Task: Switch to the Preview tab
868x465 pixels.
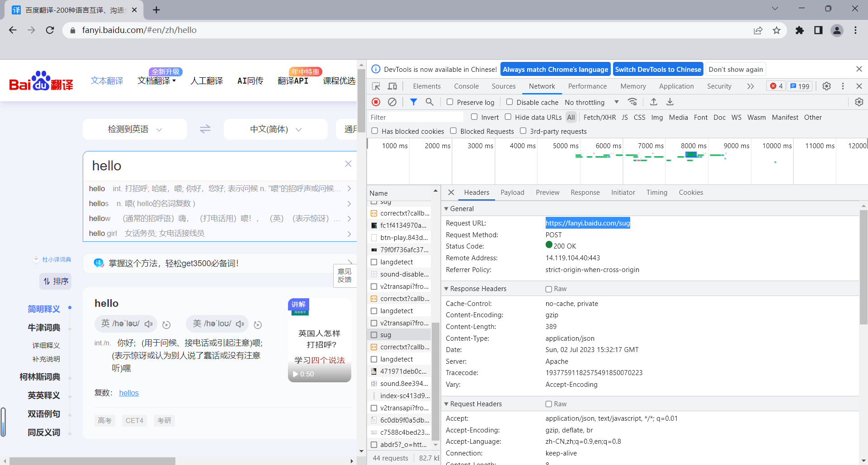Action: pos(547,193)
